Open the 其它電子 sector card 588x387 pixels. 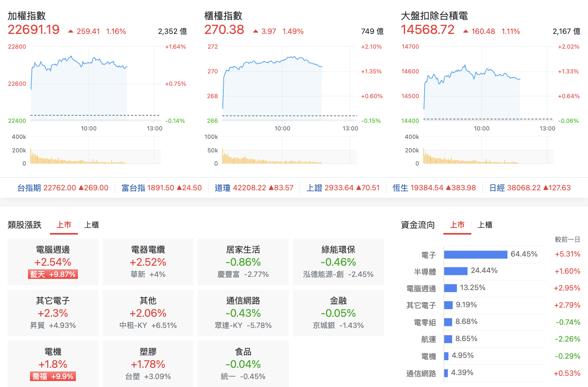point(53,313)
